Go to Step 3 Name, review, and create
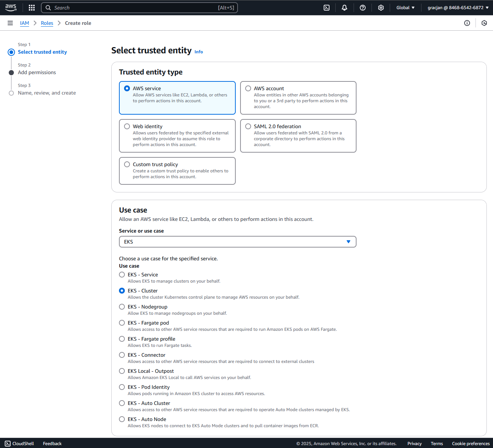 [x=47, y=93]
